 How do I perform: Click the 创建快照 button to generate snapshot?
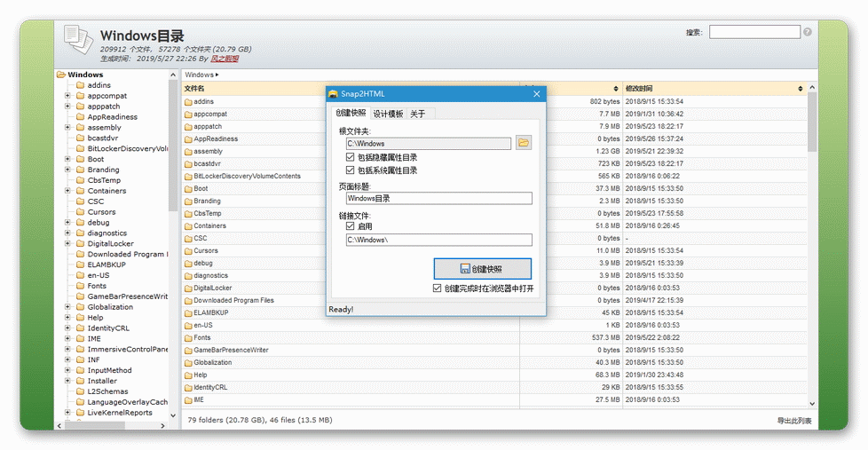coord(482,268)
